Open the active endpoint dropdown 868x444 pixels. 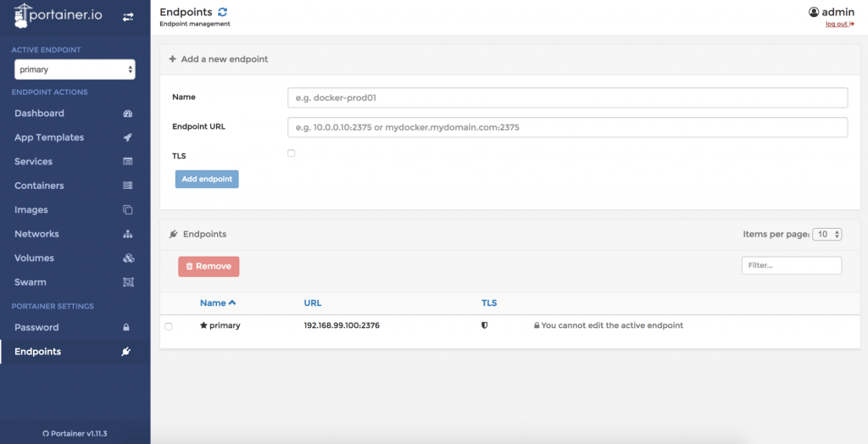click(x=75, y=69)
